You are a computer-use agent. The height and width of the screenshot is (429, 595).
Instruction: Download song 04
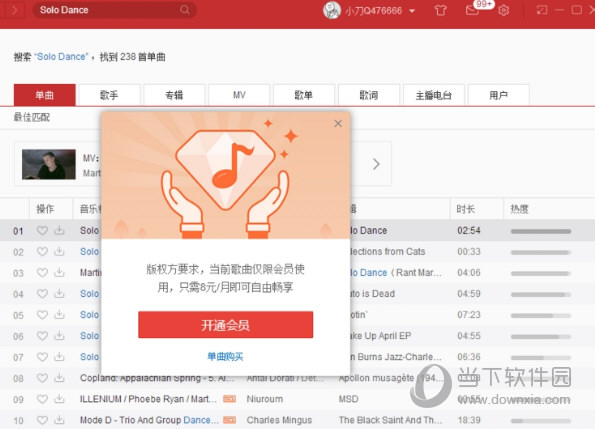click(59, 294)
